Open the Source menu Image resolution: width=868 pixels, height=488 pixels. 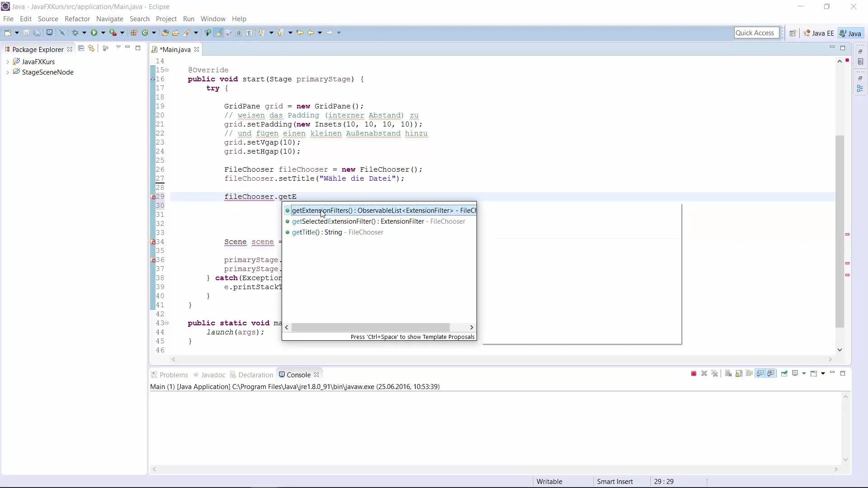(x=48, y=19)
